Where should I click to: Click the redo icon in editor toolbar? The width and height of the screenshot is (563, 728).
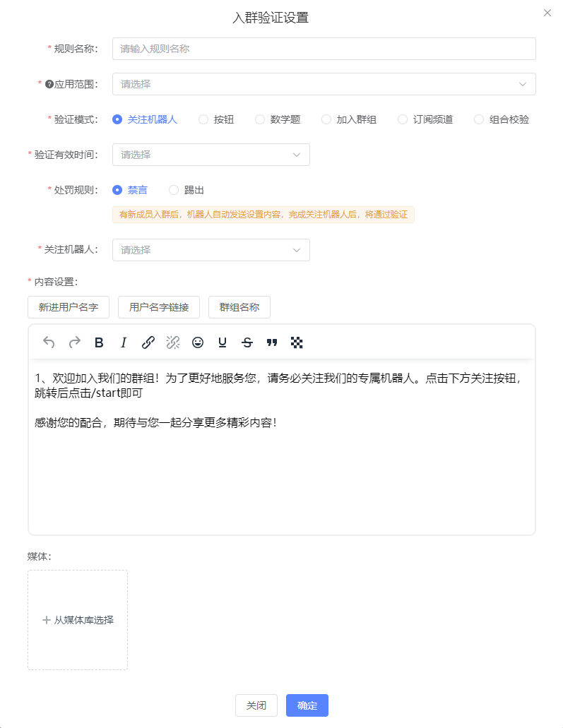[74, 342]
